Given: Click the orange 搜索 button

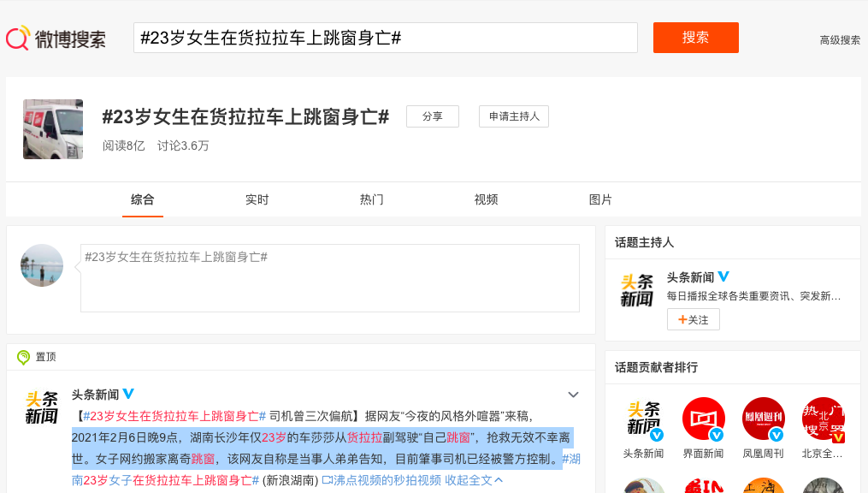Looking at the screenshot, I should (696, 38).
